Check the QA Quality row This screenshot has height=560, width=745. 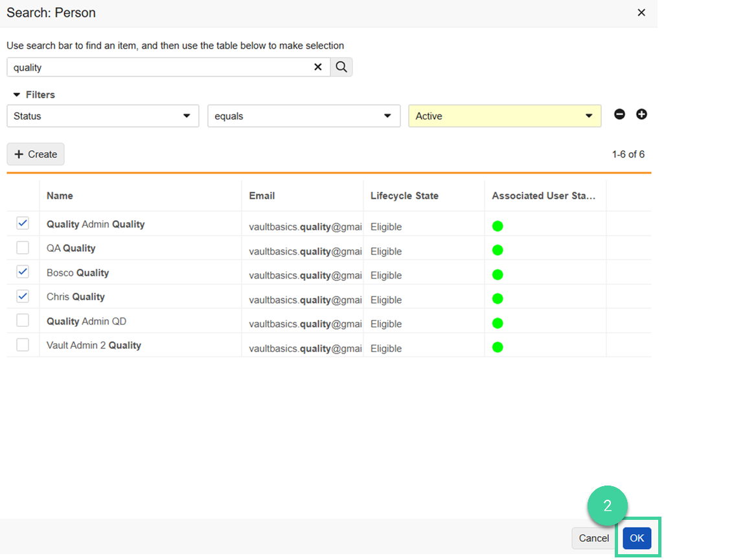pyautogui.click(x=22, y=247)
